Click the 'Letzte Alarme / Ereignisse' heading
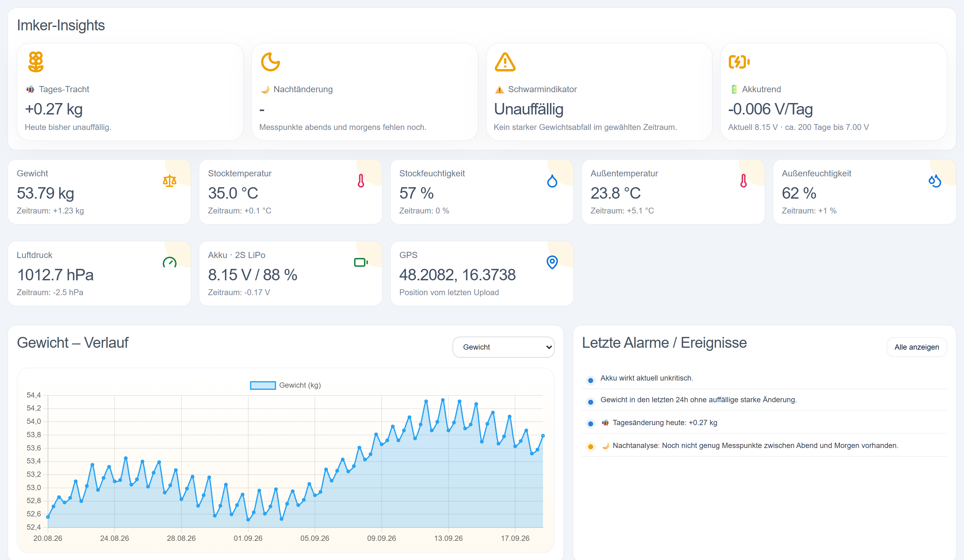Screen dimensions: 964x560 664,342
